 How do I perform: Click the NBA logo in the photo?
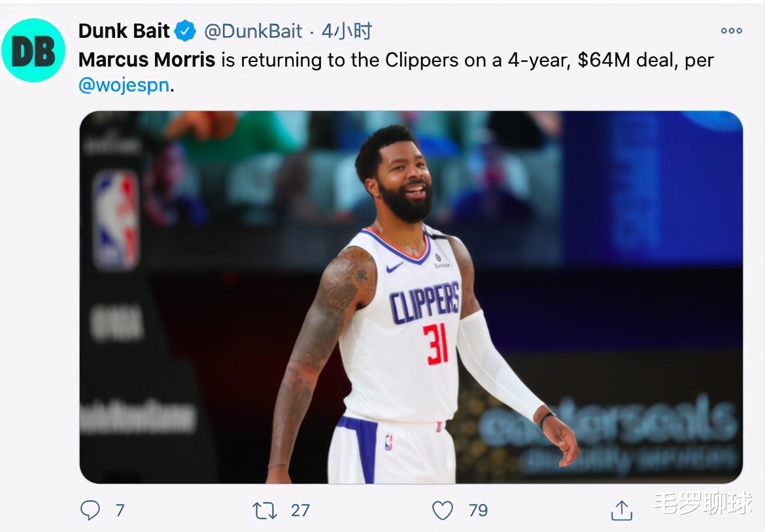pyautogui.click(x=116, y=220)
